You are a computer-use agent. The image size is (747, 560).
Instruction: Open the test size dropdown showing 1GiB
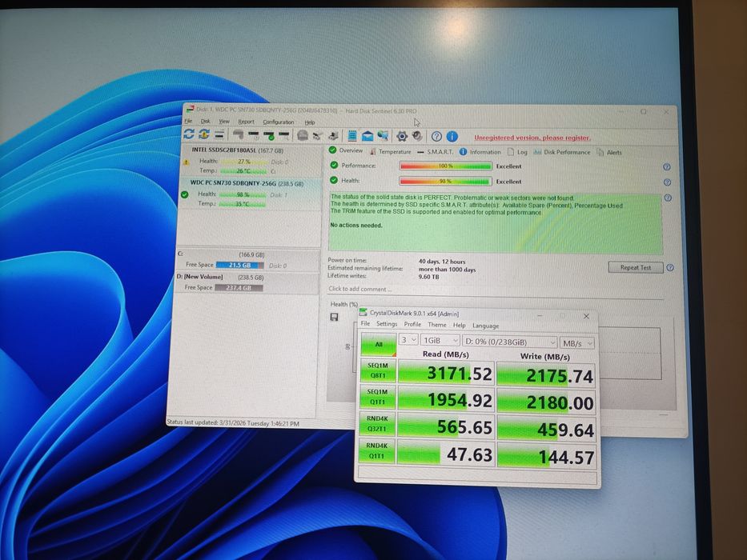(440, 341)
